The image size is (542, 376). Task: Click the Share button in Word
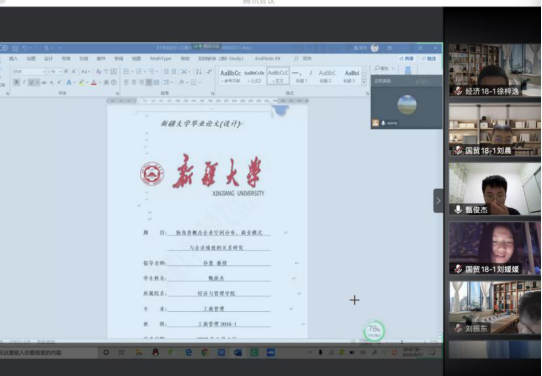point(407,58)
